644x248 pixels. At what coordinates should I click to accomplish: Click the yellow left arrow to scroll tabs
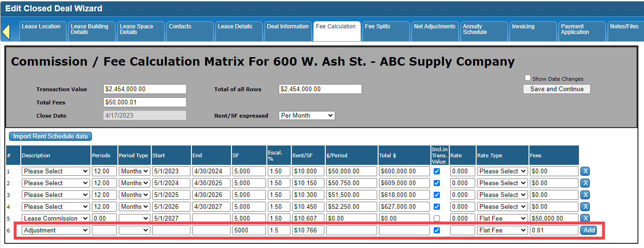6,32
